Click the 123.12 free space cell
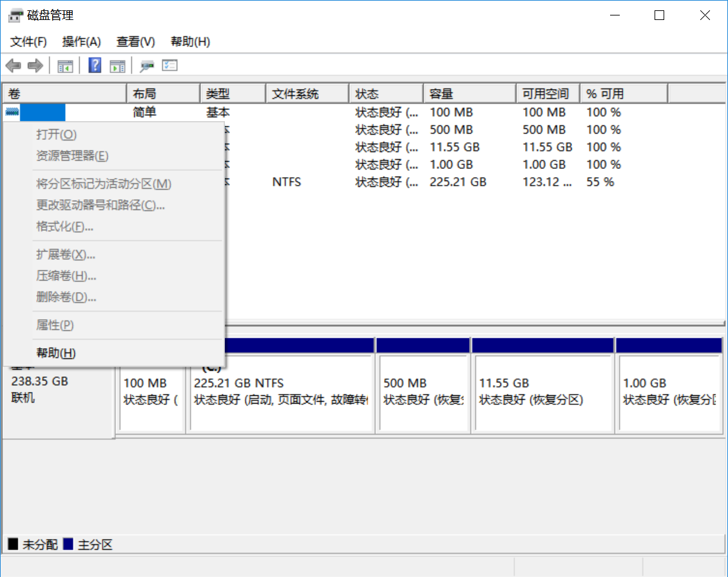Viewport: 728px width, 577px height. point(547,182)
